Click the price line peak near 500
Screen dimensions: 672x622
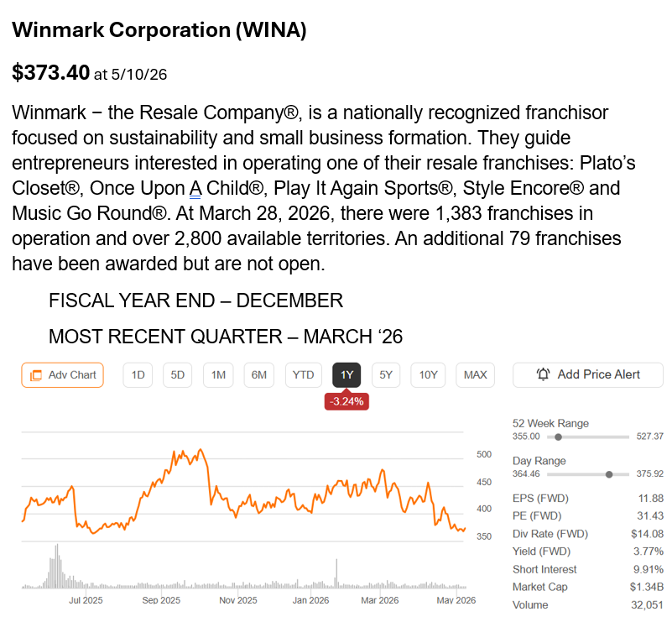pyautogui.click(x=201, y=450)
